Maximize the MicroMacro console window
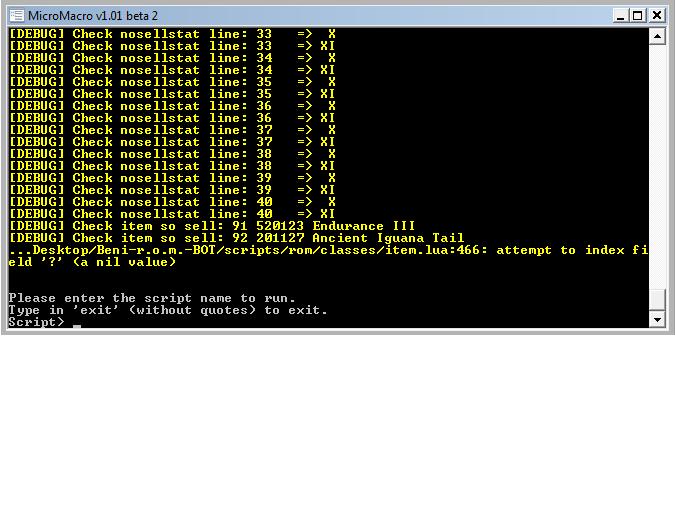This screenshot has height=512, width=675. point(638,15)
